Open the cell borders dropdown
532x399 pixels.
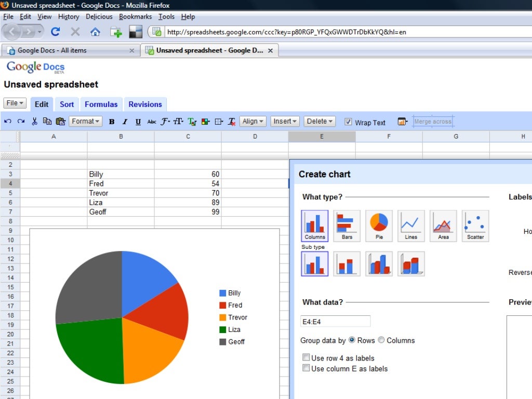(219, 122)
